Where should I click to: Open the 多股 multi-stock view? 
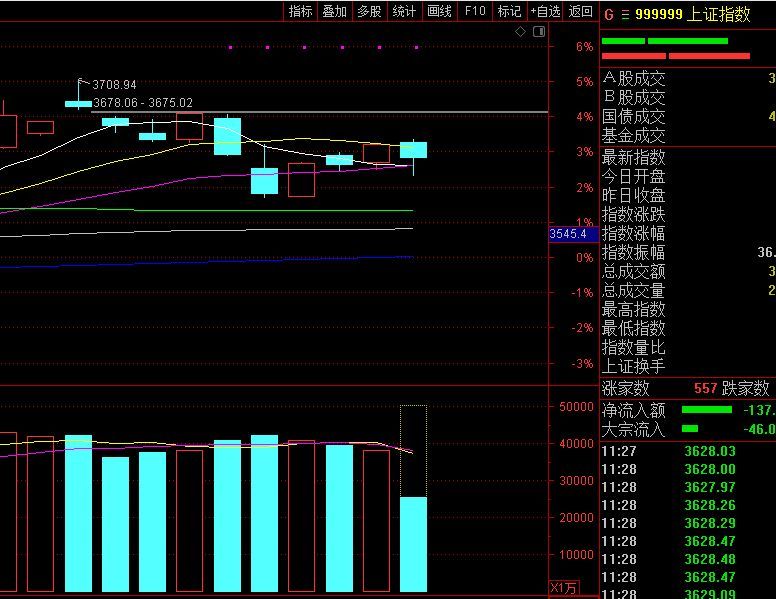tap(369, 11)
